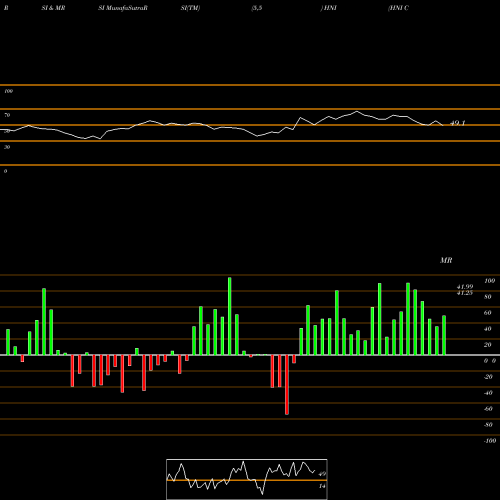Click the 0 level label on RSI axis
Image resolution: width=500 pixels, height=500 pixels.
click(x=5, y=171)
